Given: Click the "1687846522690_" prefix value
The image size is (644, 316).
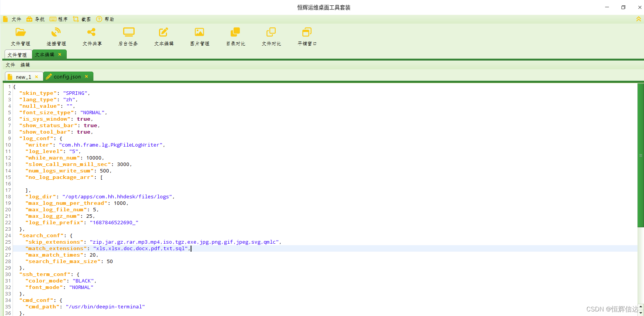Looking at the screenshot, I should 114,223.
